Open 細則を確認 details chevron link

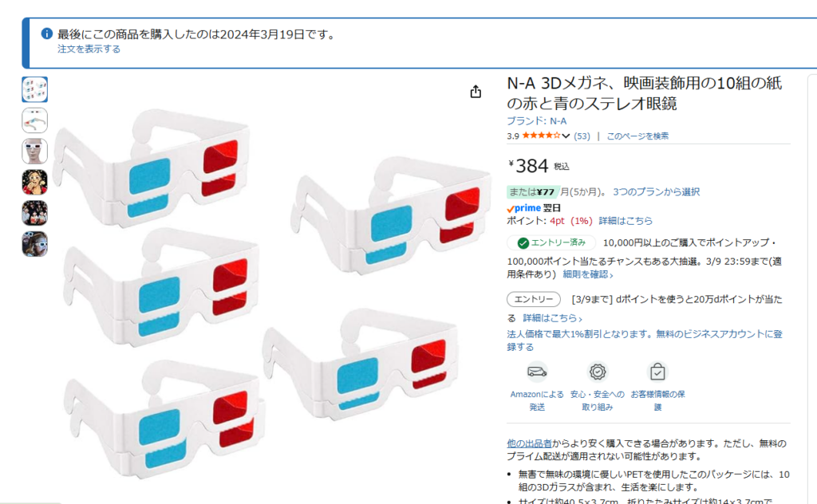(x=588, y=274)
